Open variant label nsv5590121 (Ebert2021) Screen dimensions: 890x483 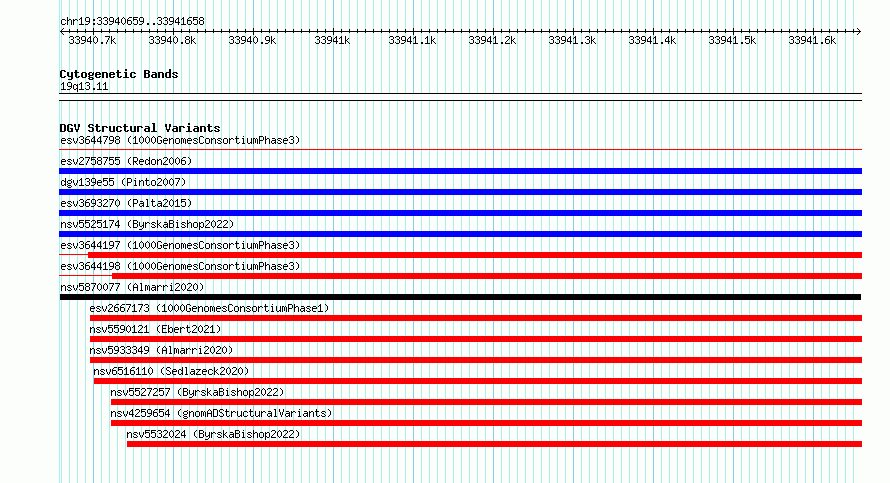[x=155, y=329]
